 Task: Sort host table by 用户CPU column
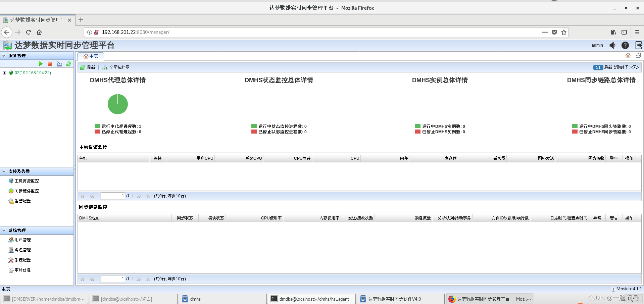pyautogui.click(x=190, y=158)
